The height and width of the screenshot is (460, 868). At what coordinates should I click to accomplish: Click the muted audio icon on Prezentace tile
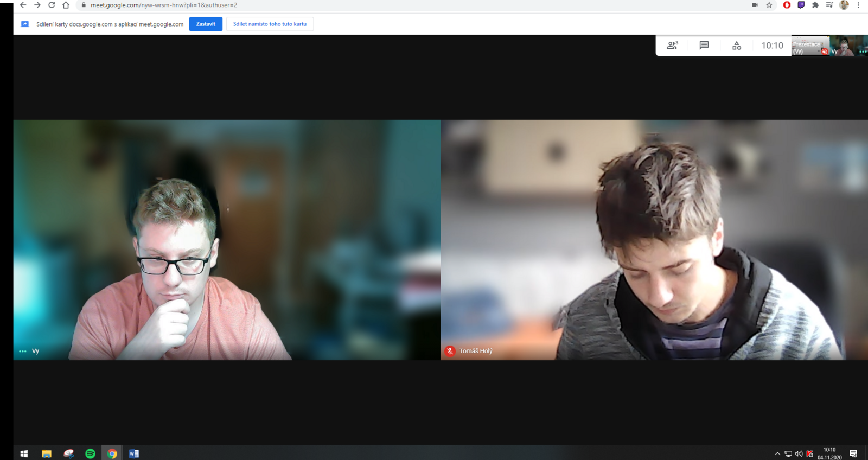tap(824, 52)
